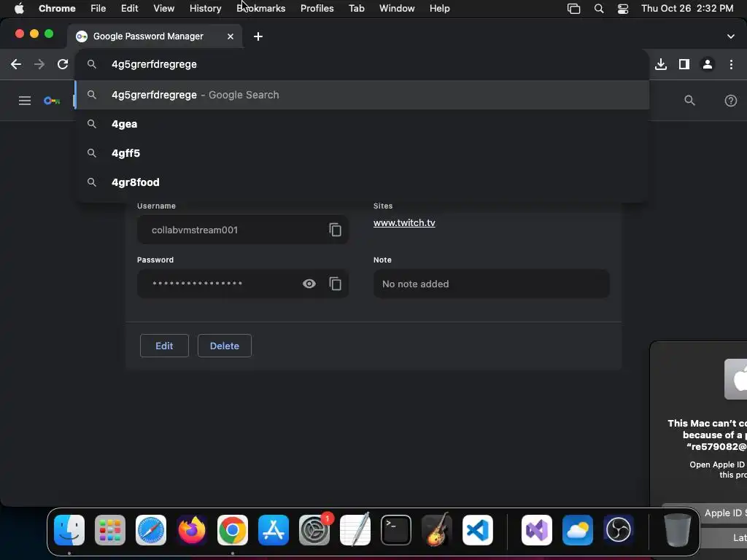Click the username field collabvmstream001
Viewport: 747px width, 560px height.
coord(242,230)
